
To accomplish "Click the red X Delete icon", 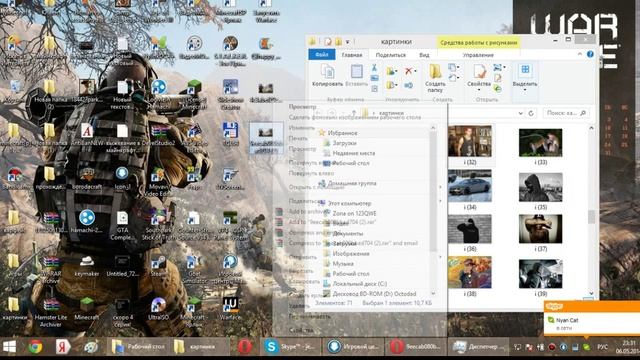I will (408, 71).
